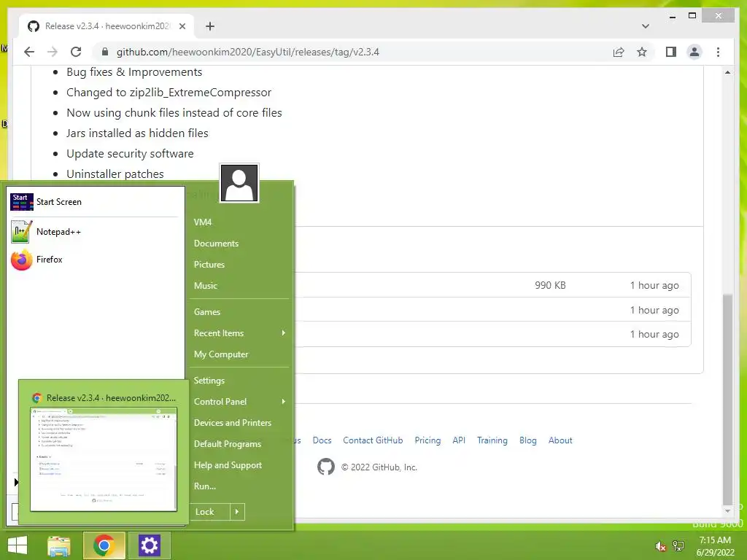Click page scrollbar down arrow
This screenshot has width=747, height=560.
(727, 511)
